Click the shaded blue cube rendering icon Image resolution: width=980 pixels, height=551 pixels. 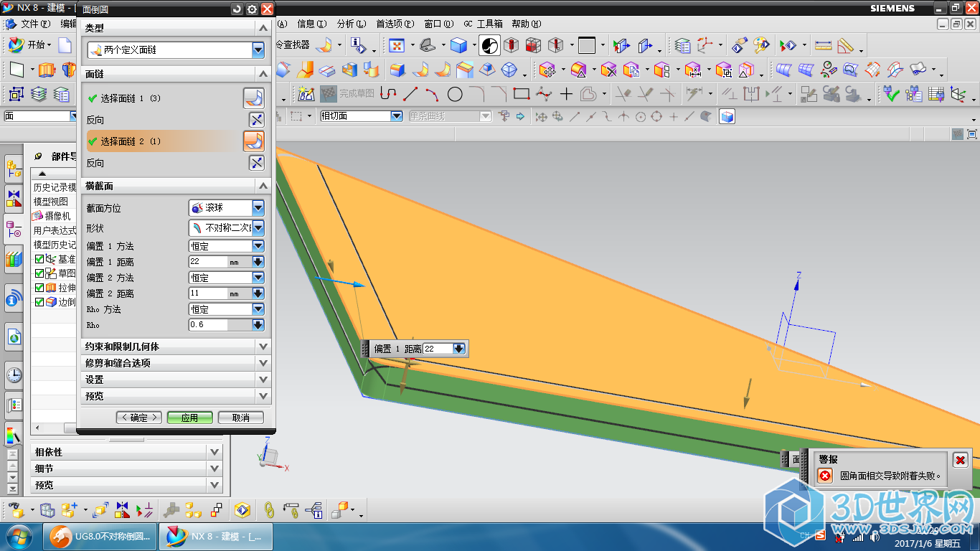pos(459,45)
